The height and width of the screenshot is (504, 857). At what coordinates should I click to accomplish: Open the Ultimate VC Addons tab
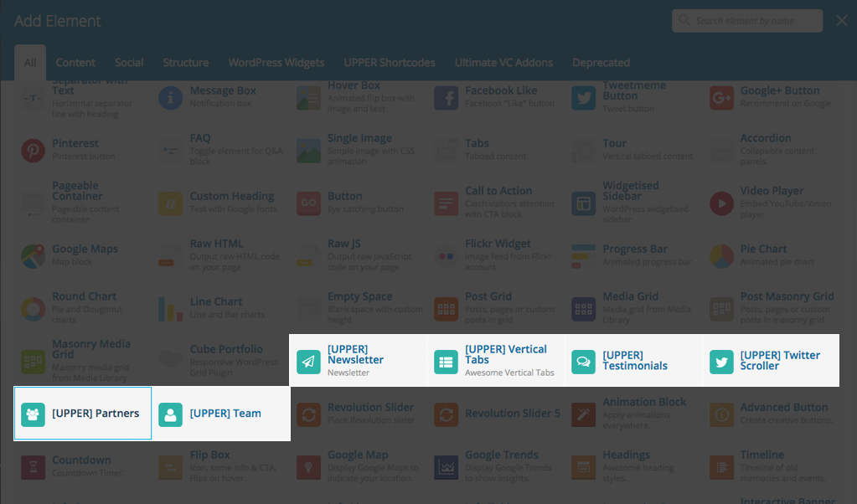coord(503,63)
